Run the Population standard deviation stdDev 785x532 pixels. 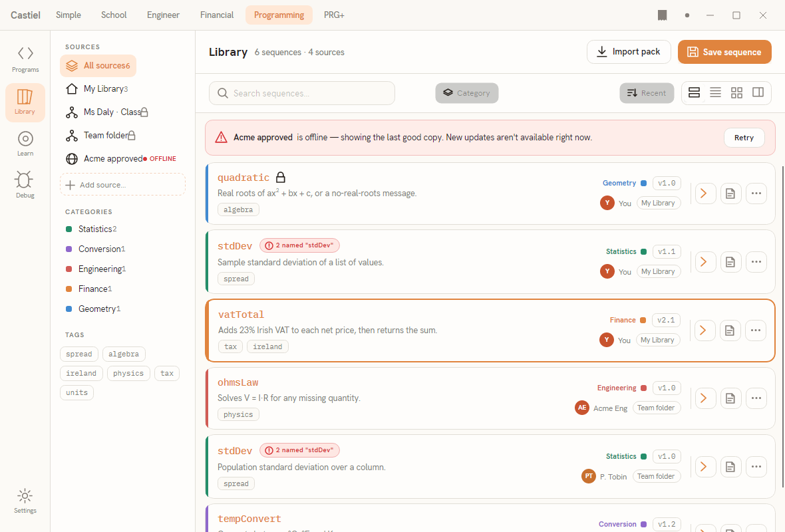[x=705, y=467]
